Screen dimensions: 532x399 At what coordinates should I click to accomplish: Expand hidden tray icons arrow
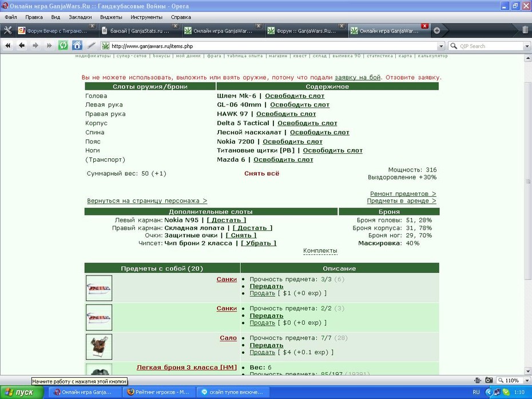pos(489,392)
